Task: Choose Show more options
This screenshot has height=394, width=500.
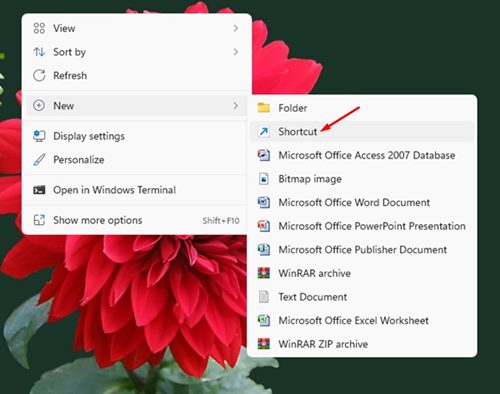Action: (136, 220)
